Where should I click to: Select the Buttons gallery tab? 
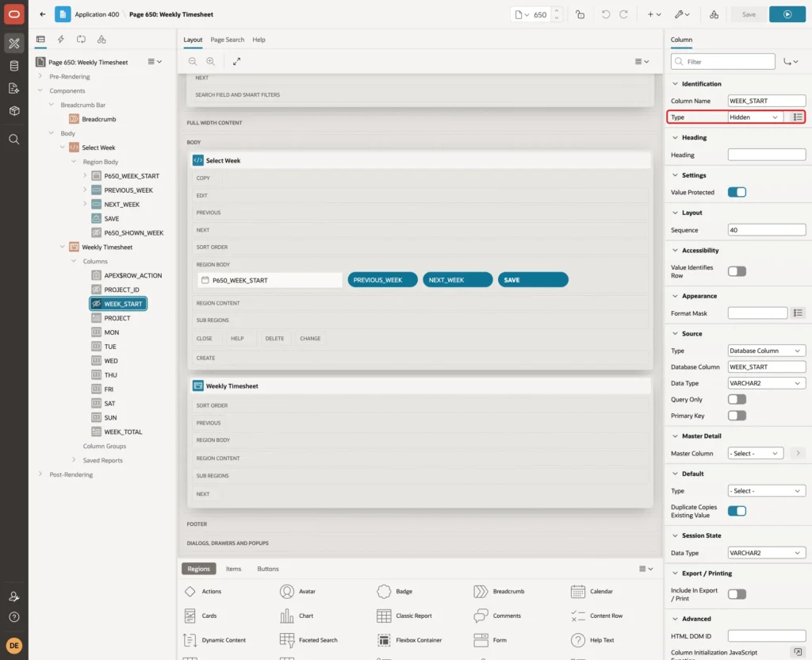[268, 569]
